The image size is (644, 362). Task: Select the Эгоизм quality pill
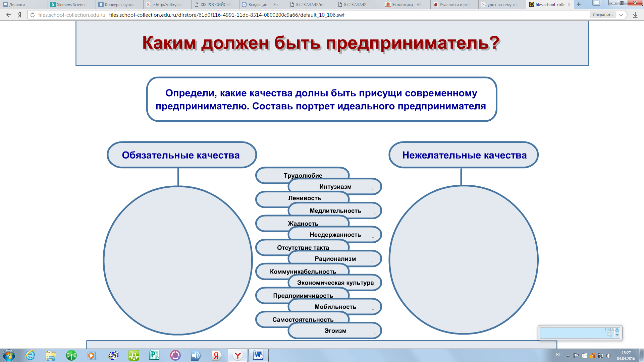(x=335, y=331)
